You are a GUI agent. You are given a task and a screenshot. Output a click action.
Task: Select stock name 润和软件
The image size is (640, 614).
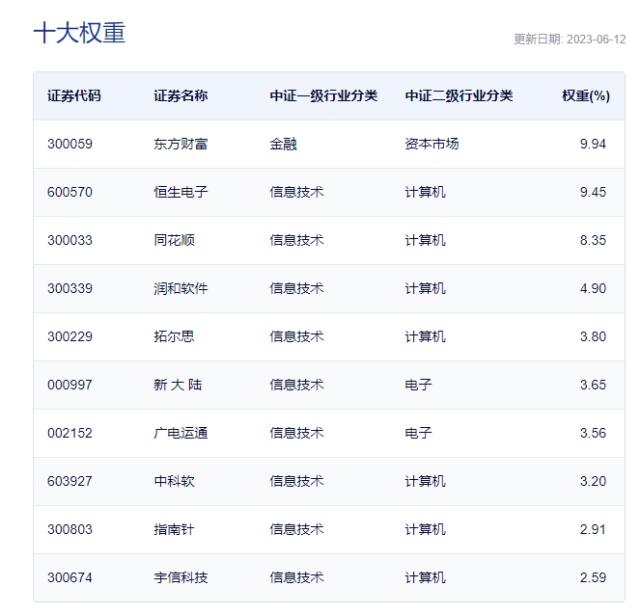[181, 289]
